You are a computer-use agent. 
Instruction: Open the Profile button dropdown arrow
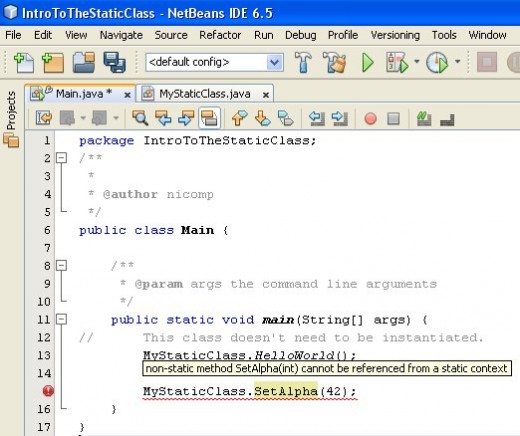(x=458, y=62)
